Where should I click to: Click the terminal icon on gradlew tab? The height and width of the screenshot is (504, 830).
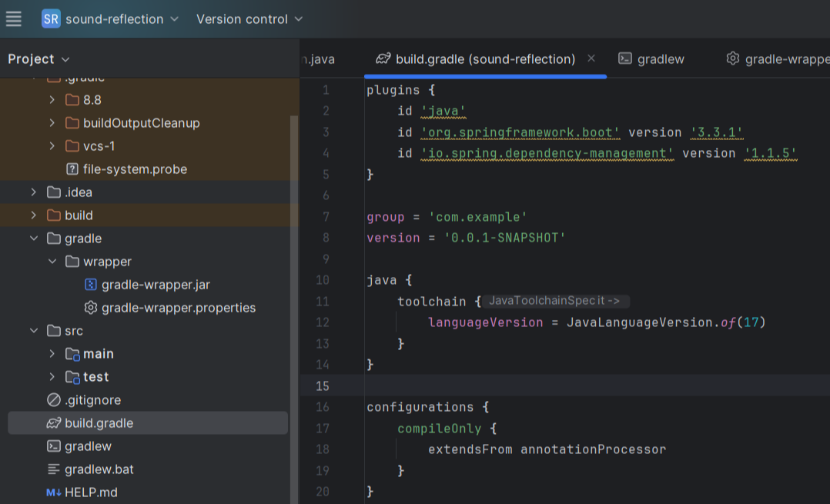point(625,58)
